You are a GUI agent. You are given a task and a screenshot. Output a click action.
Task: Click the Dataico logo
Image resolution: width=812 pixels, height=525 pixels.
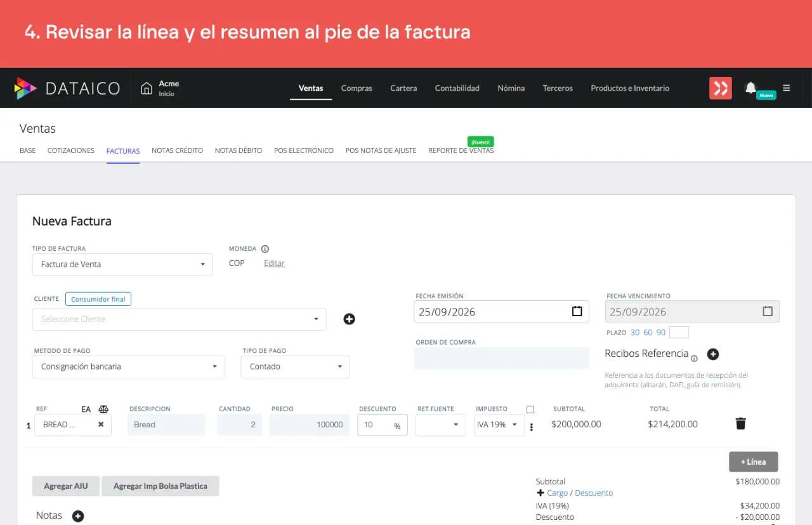click(x=67, y=88)
